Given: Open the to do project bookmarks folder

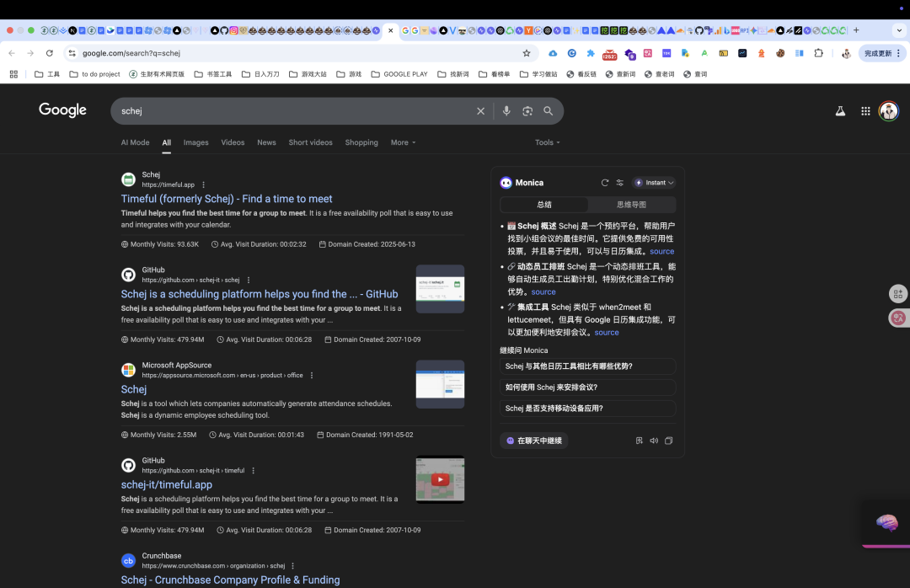Looking at the screenshot, I should (x=94, y=74).
